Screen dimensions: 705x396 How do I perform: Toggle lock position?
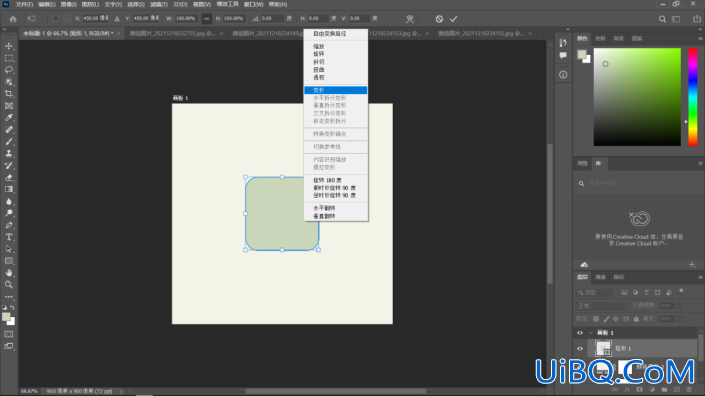click(x=616, y=319)
